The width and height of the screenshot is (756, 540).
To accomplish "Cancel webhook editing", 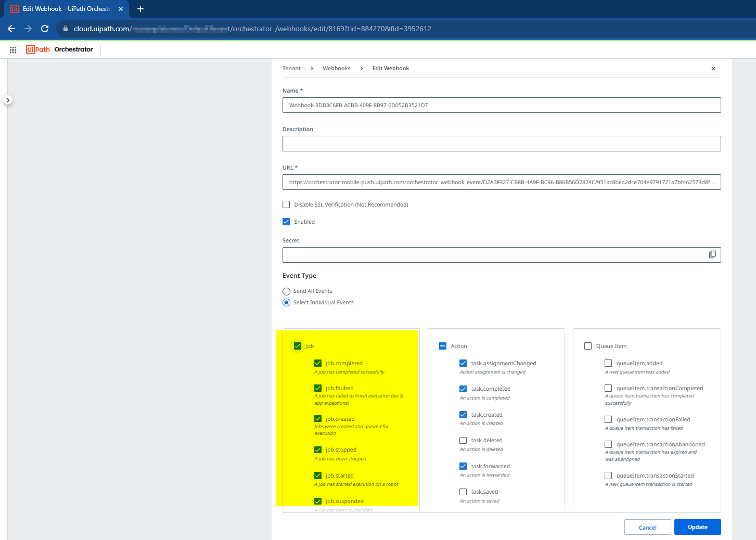I will coord(648,527).
